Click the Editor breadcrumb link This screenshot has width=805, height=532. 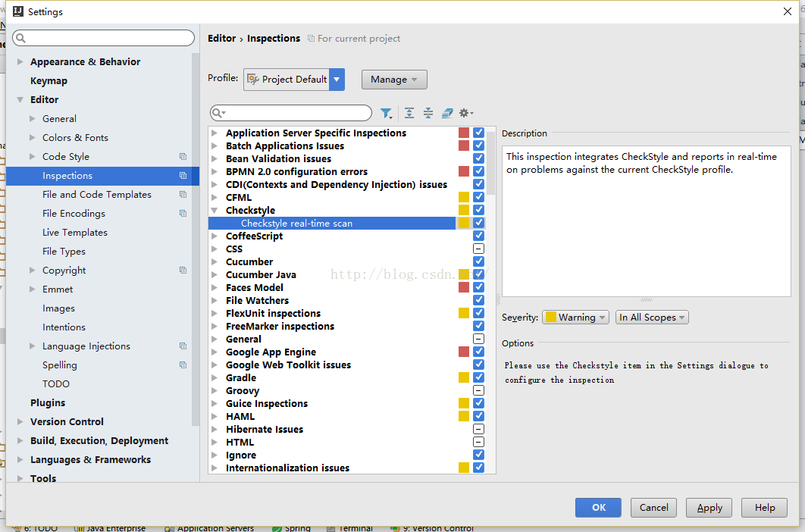[x=222, y=39]
